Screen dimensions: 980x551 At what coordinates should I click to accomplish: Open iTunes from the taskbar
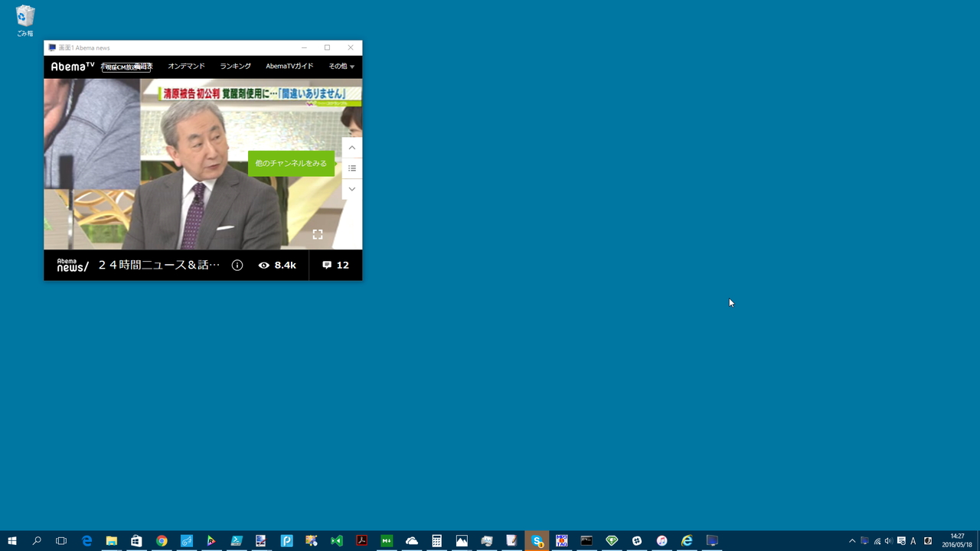(x=661, y=541)
